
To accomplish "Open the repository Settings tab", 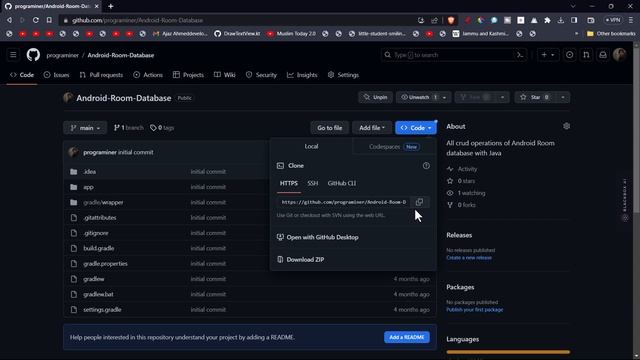I will tap(343, 75).
